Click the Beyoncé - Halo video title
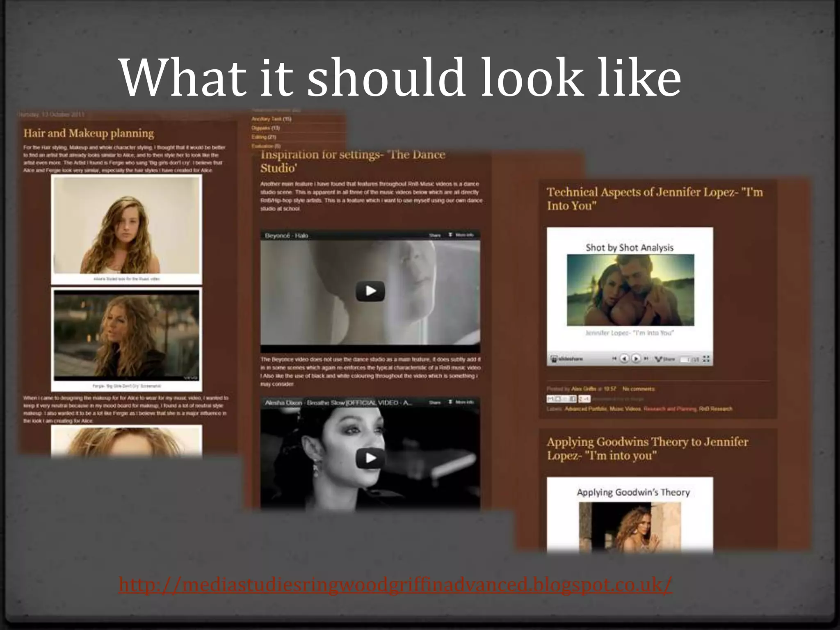 pyautogui.click(x=286, y=235)
